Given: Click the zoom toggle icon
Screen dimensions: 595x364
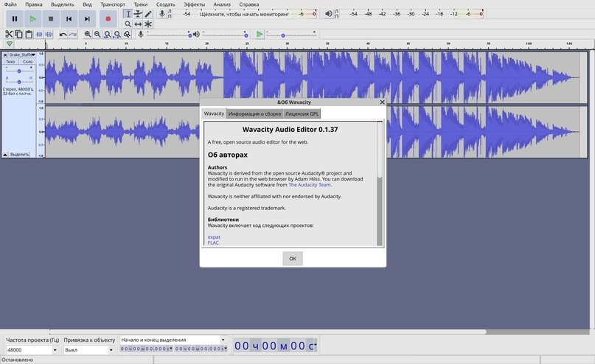Looking at the screenshot, I should [x=127, y=34].
